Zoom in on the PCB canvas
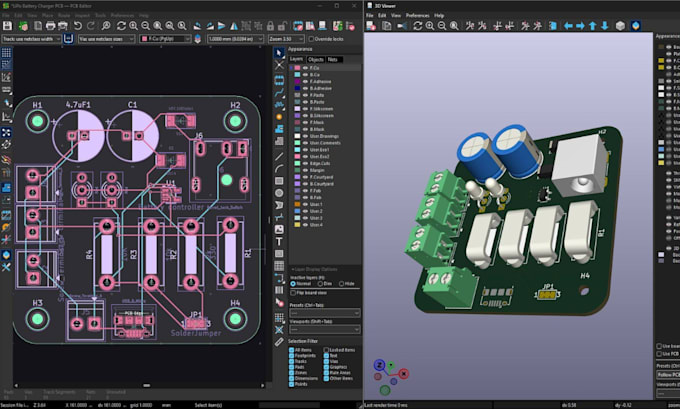 134,26
